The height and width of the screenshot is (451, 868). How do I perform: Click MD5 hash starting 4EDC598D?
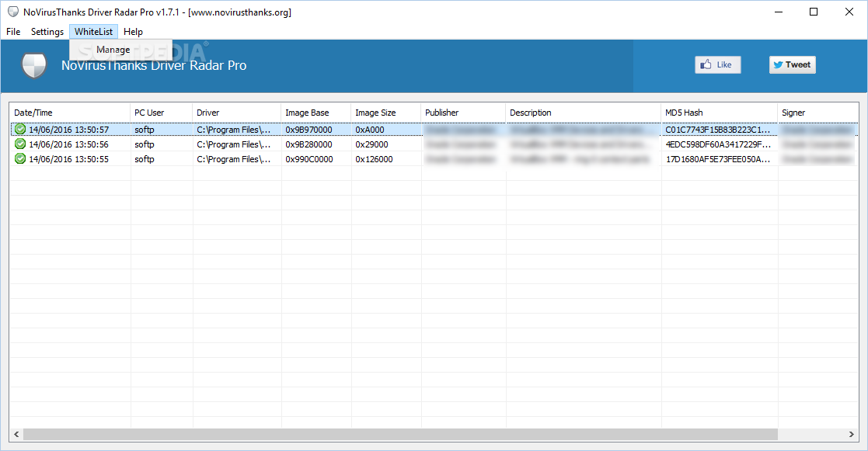pos(718,144)
